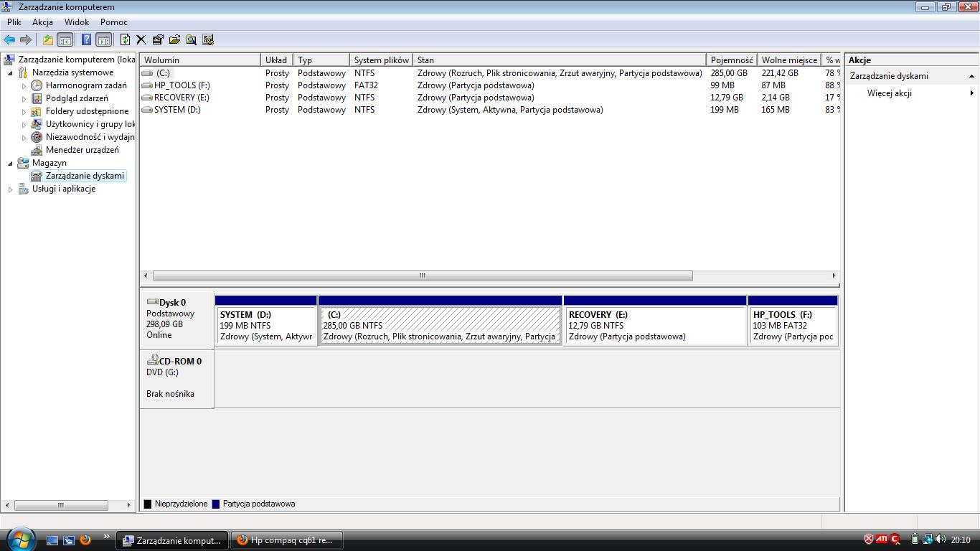This screenshot has width=980, height=551.
Task: Click volume speaker tray icon
Action: [940, 540]
